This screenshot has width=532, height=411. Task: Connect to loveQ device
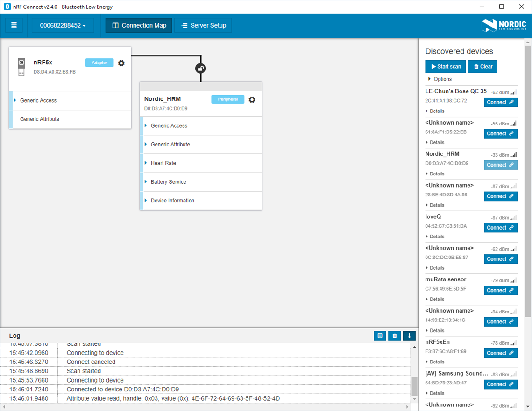point(500,228)
